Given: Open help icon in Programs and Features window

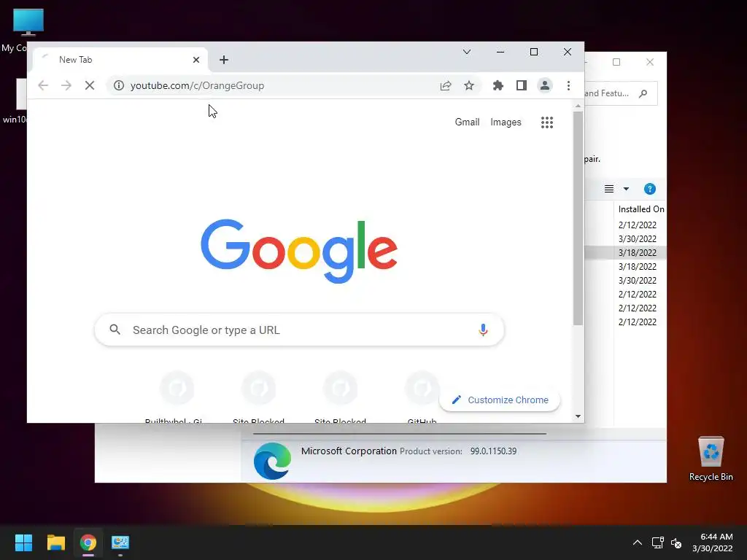Looking at the screenshot, I should pyautogui.click(x=650, y=189).
